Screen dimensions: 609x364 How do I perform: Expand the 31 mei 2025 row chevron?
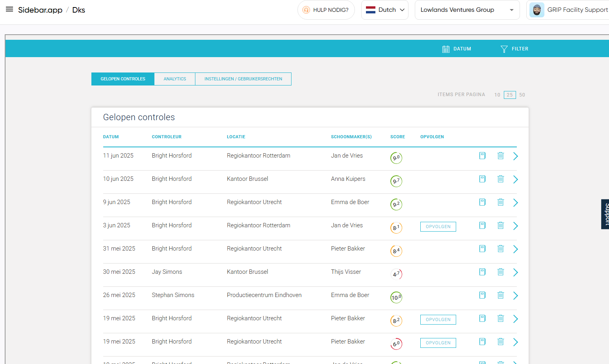[x=515, y=249]
